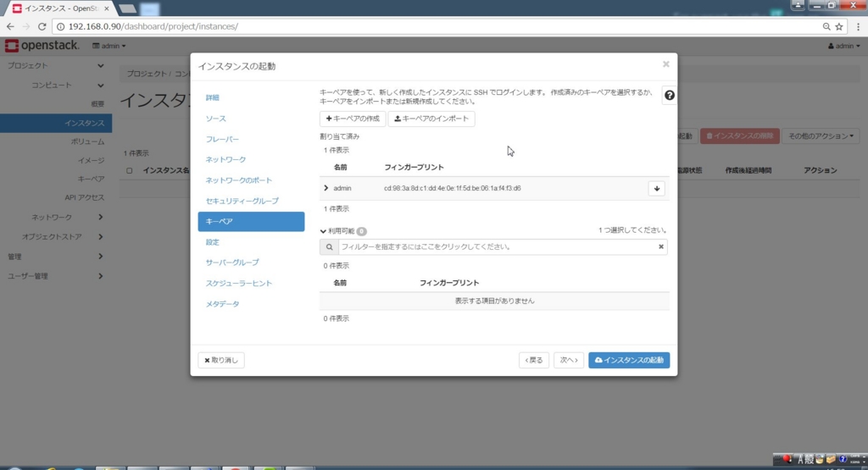Click the フィンガープリント header in available table

tap(449, 283)
